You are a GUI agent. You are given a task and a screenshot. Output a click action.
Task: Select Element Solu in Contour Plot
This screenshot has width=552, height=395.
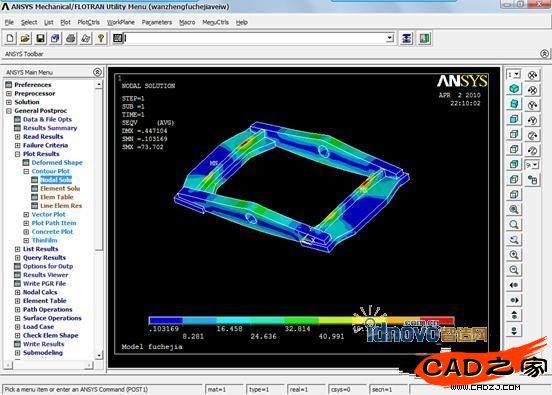click(x=60, y=189)
